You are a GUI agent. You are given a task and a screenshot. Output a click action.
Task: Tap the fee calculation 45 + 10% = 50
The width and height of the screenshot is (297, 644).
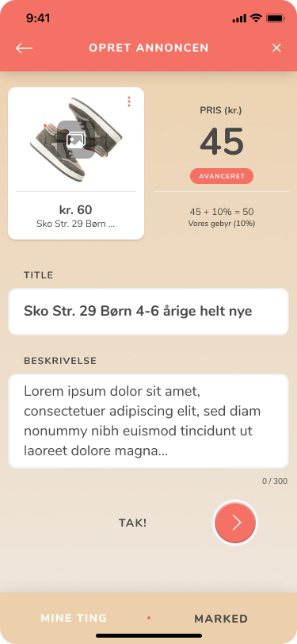click(222, 212)
